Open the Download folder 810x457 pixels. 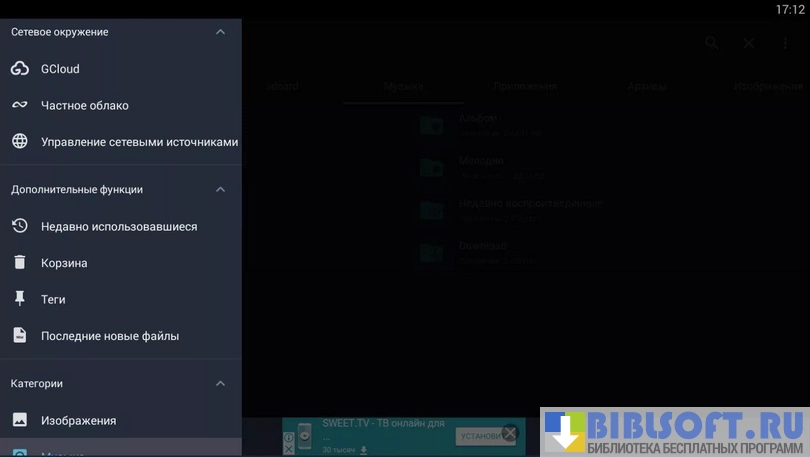pyautogui.click(x=485, y=252)
